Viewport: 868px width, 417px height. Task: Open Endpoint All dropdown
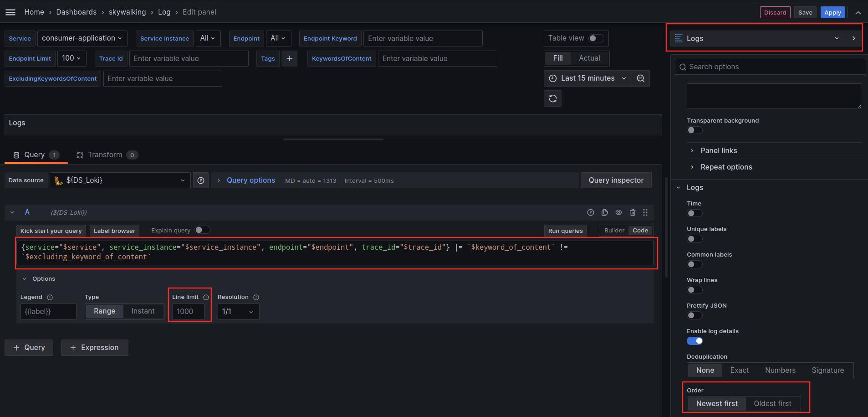tap(278, 38)
